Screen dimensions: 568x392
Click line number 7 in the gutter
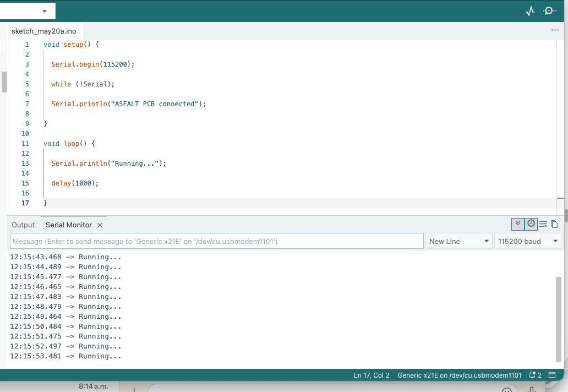point(27,104)
